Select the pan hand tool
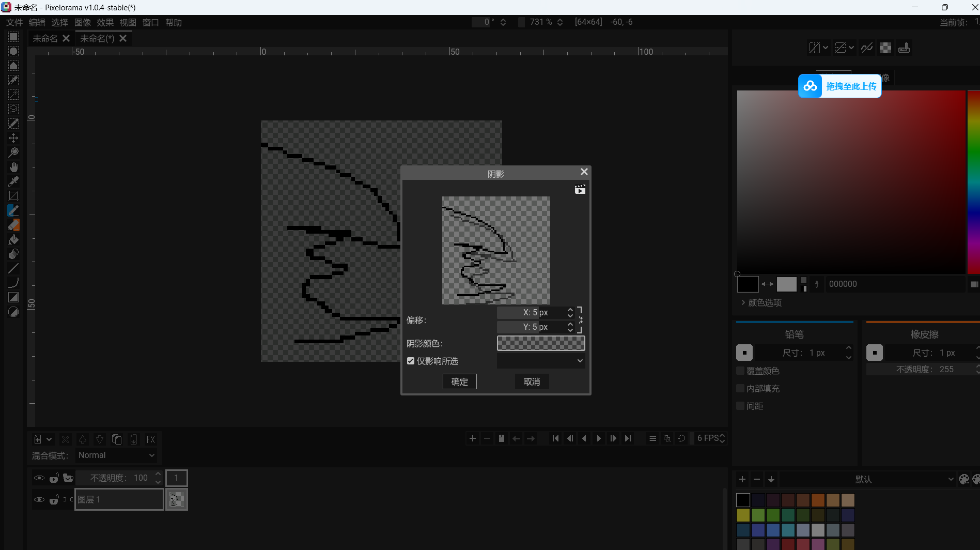 point(13,167)
